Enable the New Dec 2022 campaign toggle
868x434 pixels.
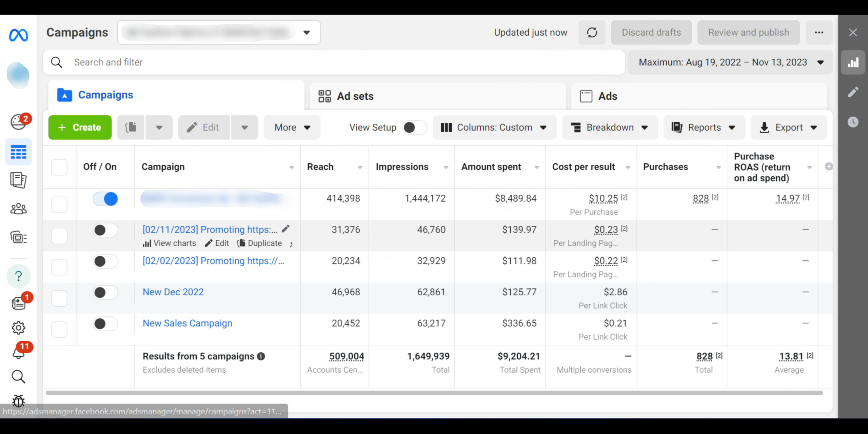105,293
